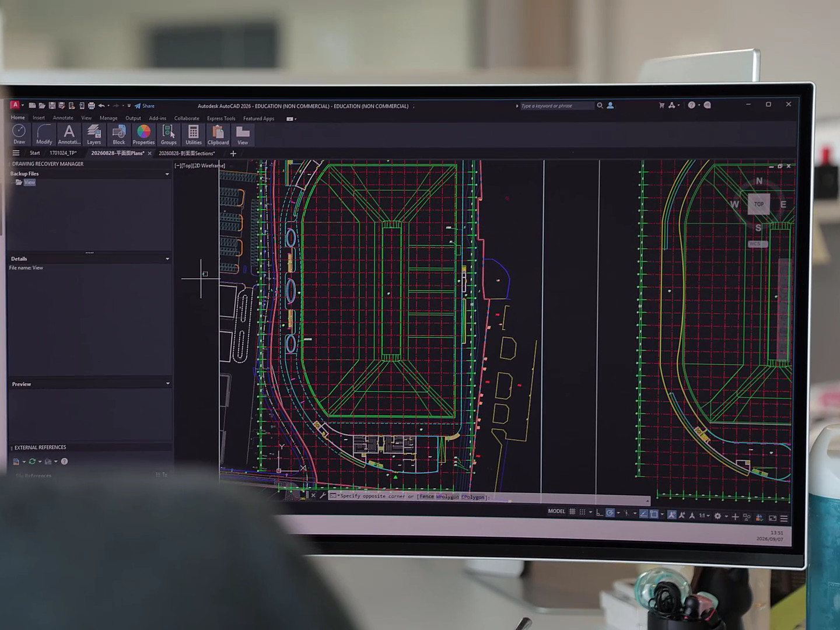Open the Layers ribbon panel
Screen dimensions: 840x630
point(94,135)
